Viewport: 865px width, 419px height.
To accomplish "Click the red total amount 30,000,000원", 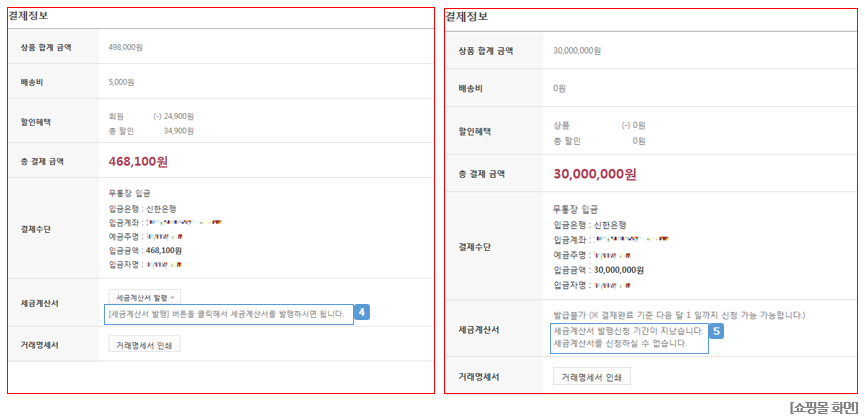I will click(594, 173).
